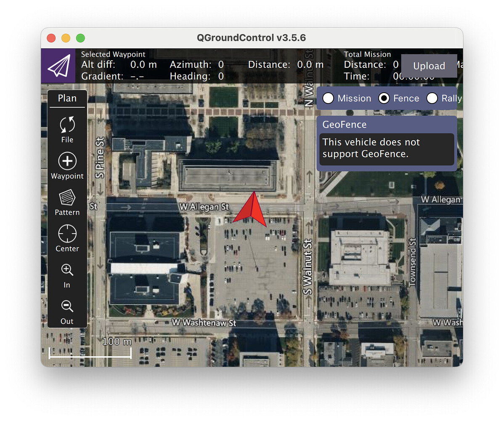Open the Plan view header menu

coord(67,98)
